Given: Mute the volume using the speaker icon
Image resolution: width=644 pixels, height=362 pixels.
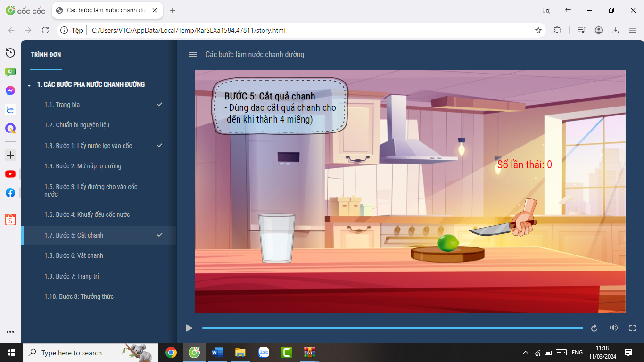Looking at the screenshot, I should point(613,328).
